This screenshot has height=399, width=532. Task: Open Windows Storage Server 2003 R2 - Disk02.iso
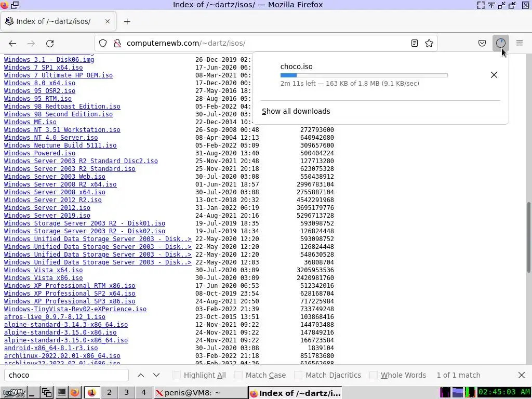85,231
